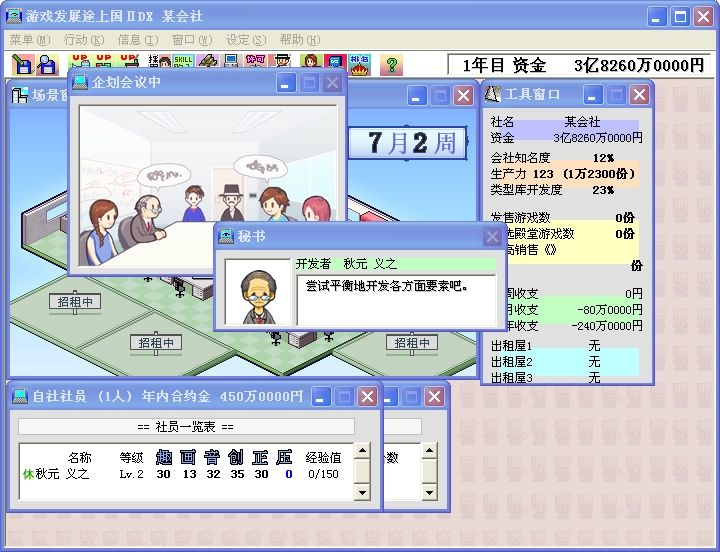The image size is (720, 552).
Task: Click the computer monitor toolbar icon
Action: tap(231, 62)
